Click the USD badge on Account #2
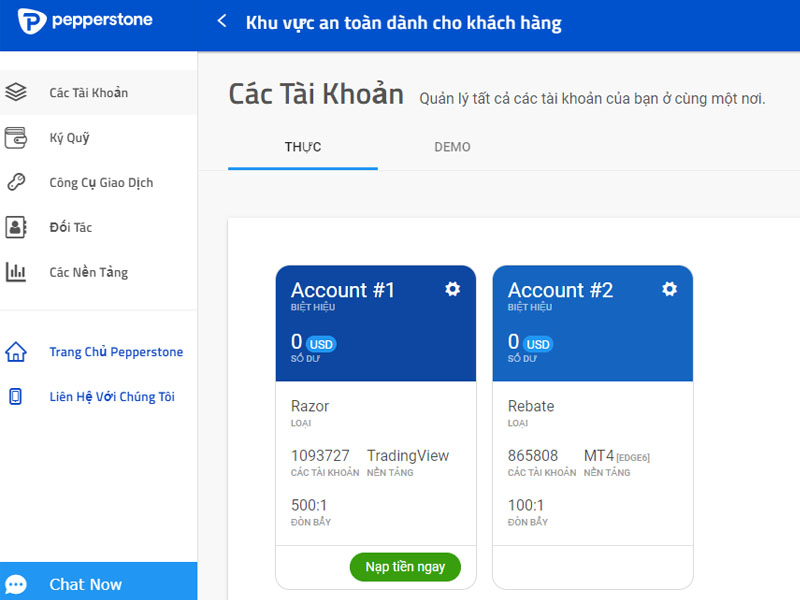This screenshot has height=600, width=800. click(538, 344)
